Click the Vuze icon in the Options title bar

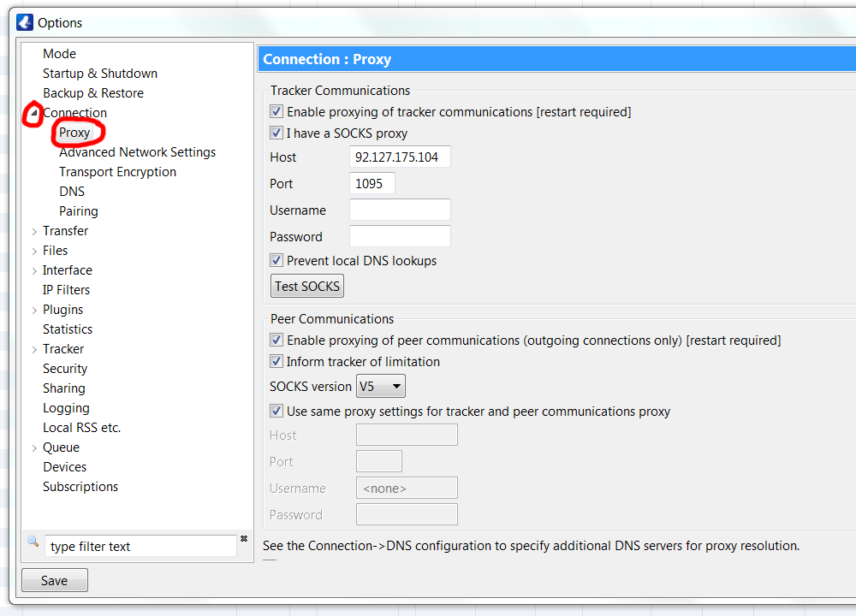pos(25,22)
